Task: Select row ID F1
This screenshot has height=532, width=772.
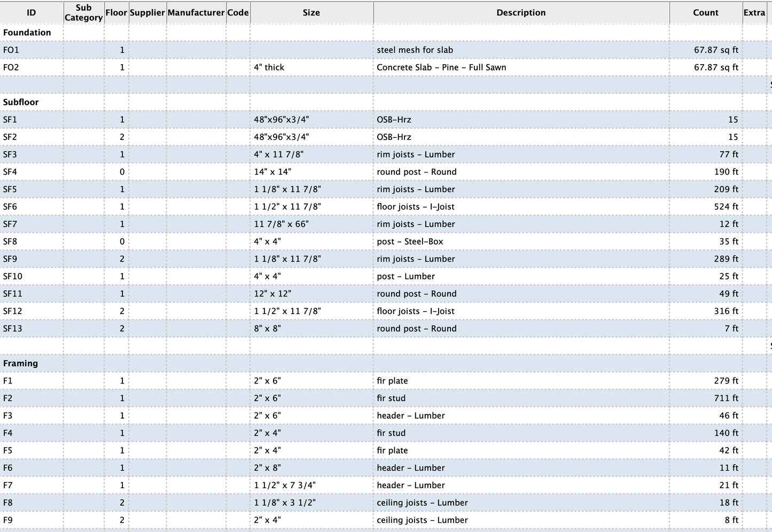Action: [7, 381]
